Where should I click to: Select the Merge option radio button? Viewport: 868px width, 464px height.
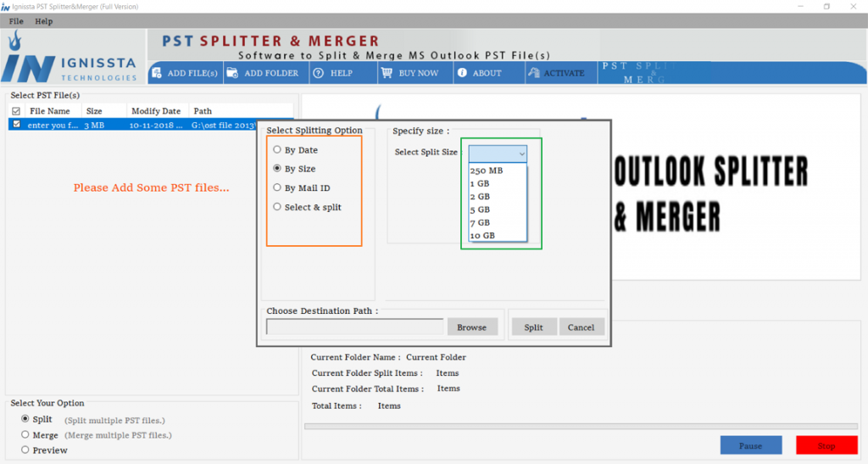click(x=25, y=435)
